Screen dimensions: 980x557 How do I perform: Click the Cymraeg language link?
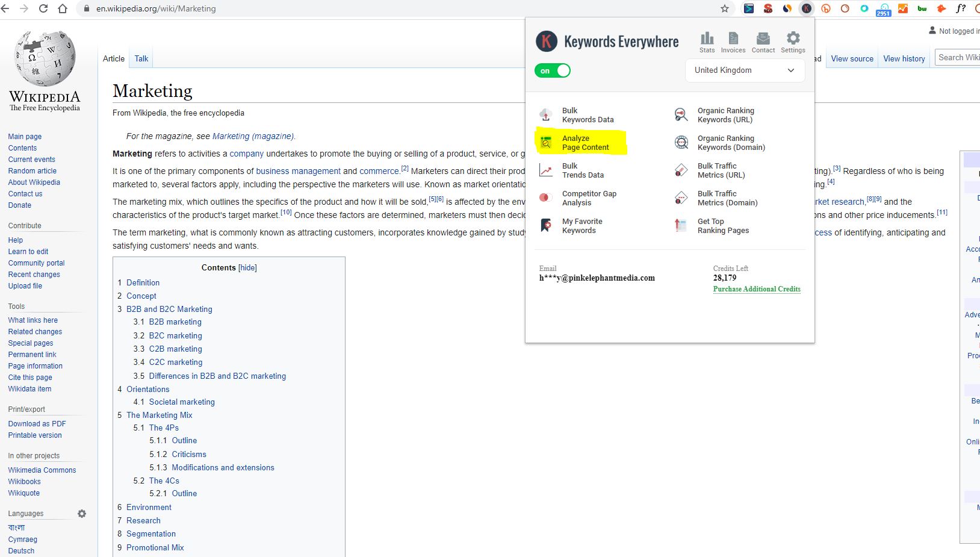click(x=22, y=540)
